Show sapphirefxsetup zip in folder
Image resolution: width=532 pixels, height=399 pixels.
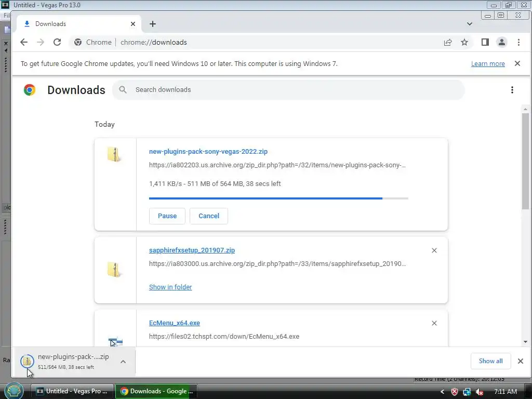coord(170,287)
